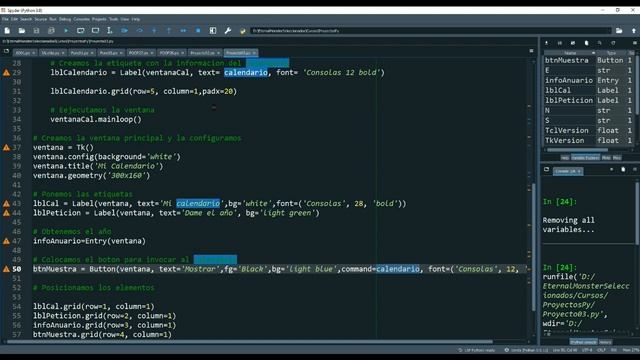The height and width of the screenshot is (360, 640).
Task: Click the highlighted calendario word on line 29
Action: point(246,73)
